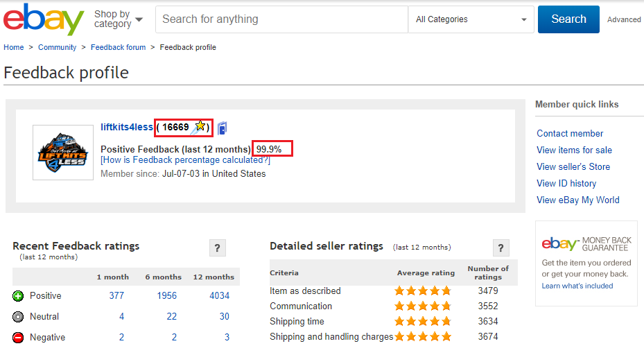Screen dimensions: 644x355
Task: Open the Contact member quick link
Action: click(x=570, y=134)
